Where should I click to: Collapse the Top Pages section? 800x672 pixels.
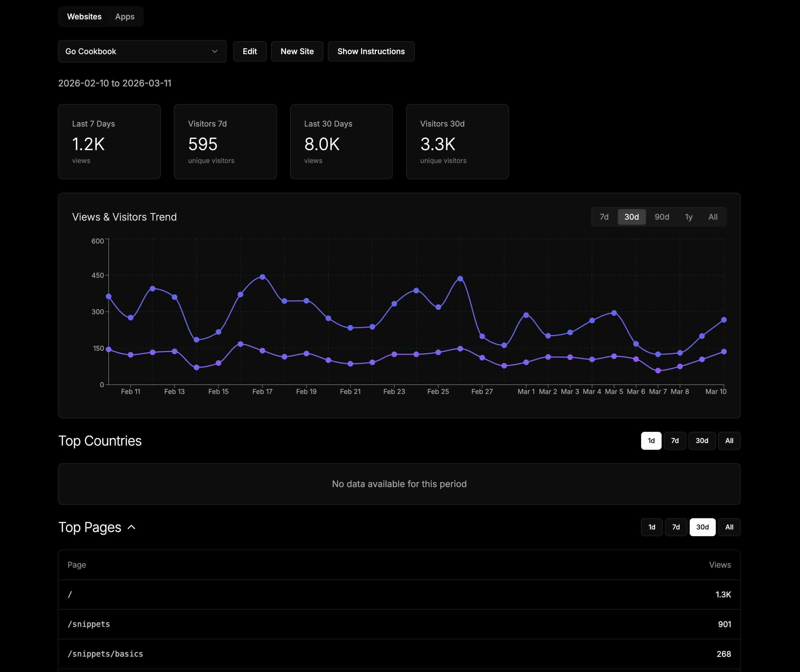131,527
